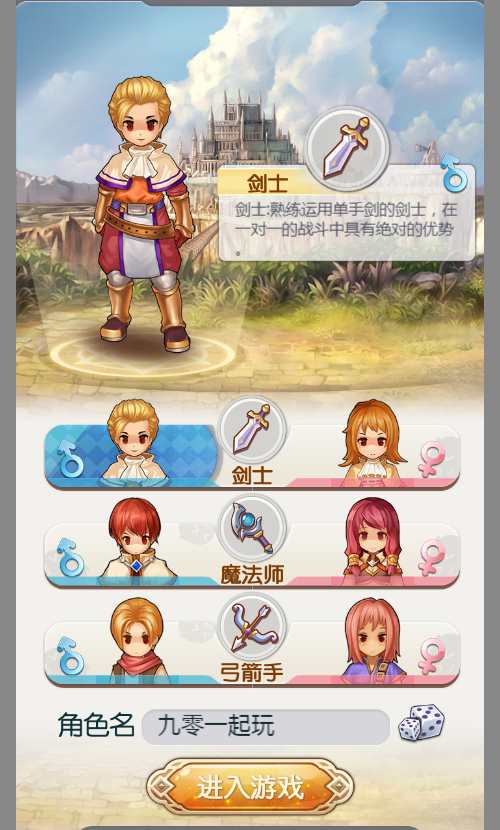This screenshot has width=500, height=830.
Task: Choose the female 剑士 orange-haired character
Action: tap(372, 441)
